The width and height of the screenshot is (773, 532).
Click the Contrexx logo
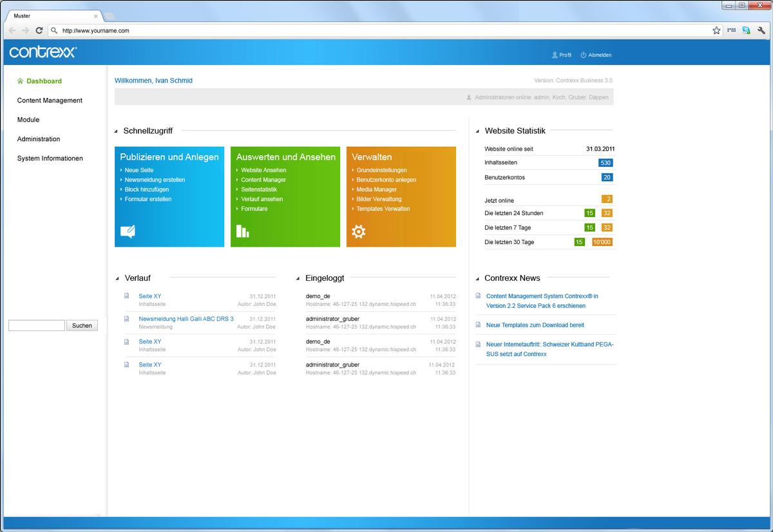[43, 52]
